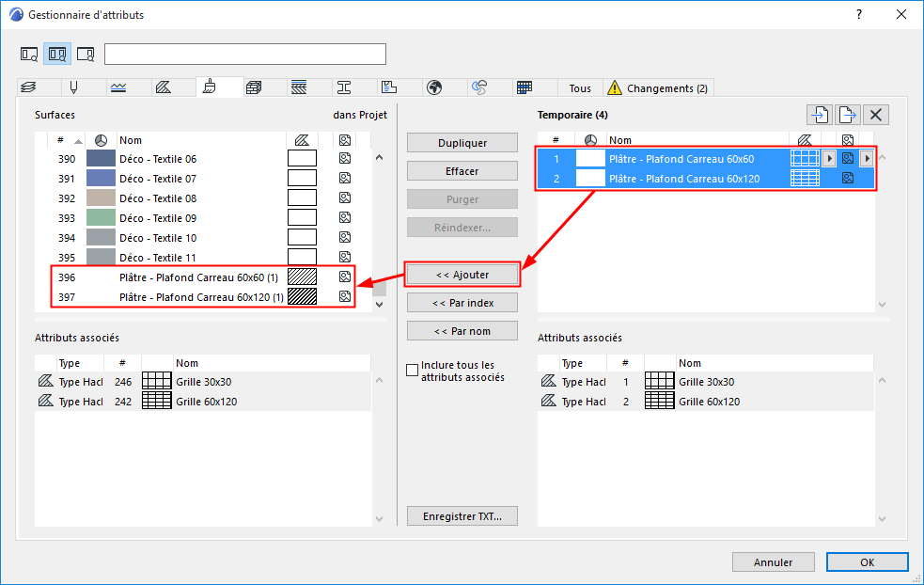This screenshot has width=924, height=585.
Task: Select Déco - Textile 07 color swatch
Action: click(101, 178)
